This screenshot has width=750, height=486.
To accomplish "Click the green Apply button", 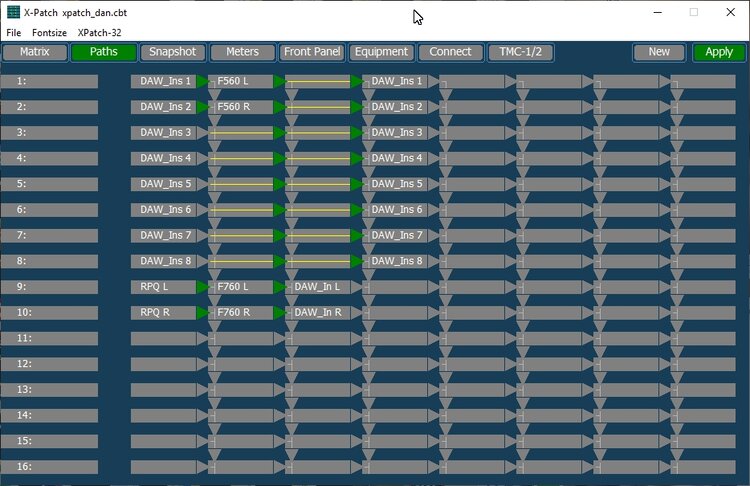I will [719, 52].
